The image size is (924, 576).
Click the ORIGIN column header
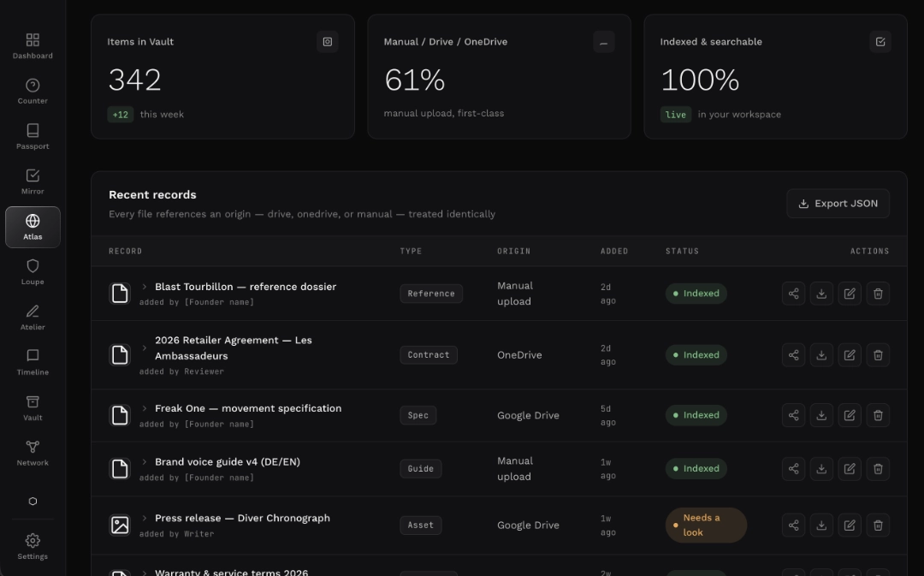click(514, 251)
